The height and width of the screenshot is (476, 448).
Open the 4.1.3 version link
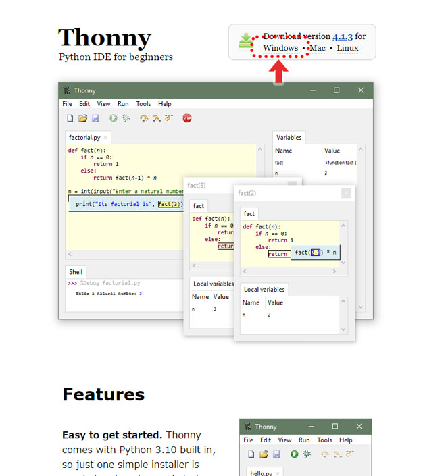coord(343,36)
